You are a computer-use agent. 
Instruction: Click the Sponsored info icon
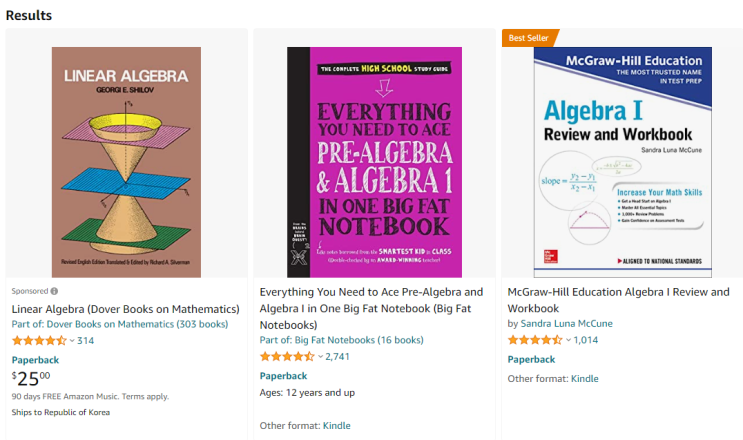(x=54, y=291)
